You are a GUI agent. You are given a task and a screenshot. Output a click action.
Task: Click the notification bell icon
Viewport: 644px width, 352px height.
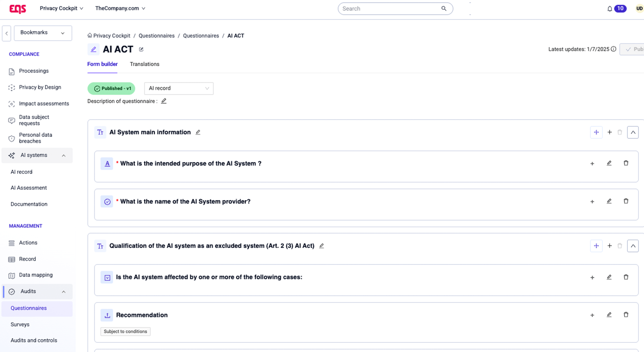tap(610, 9)
